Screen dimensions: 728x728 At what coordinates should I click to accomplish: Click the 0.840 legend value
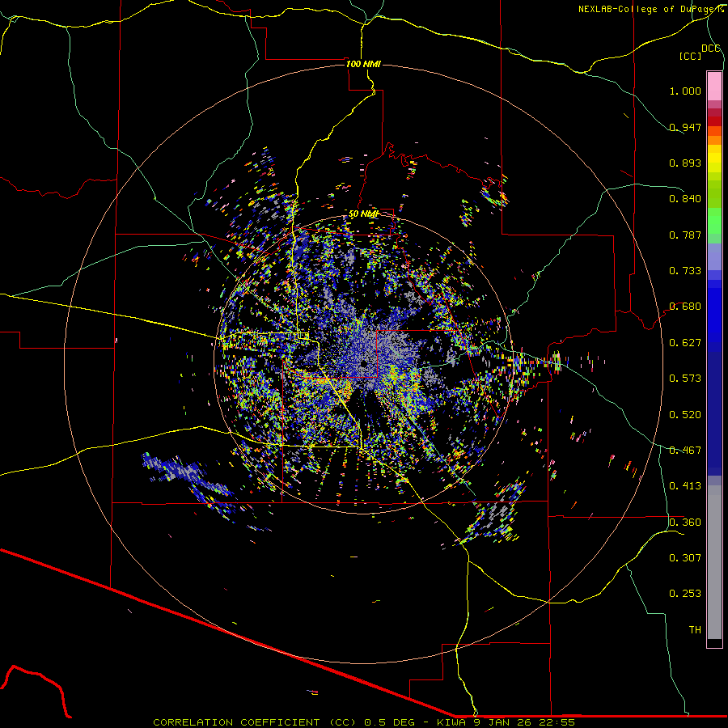coord(685,199)
